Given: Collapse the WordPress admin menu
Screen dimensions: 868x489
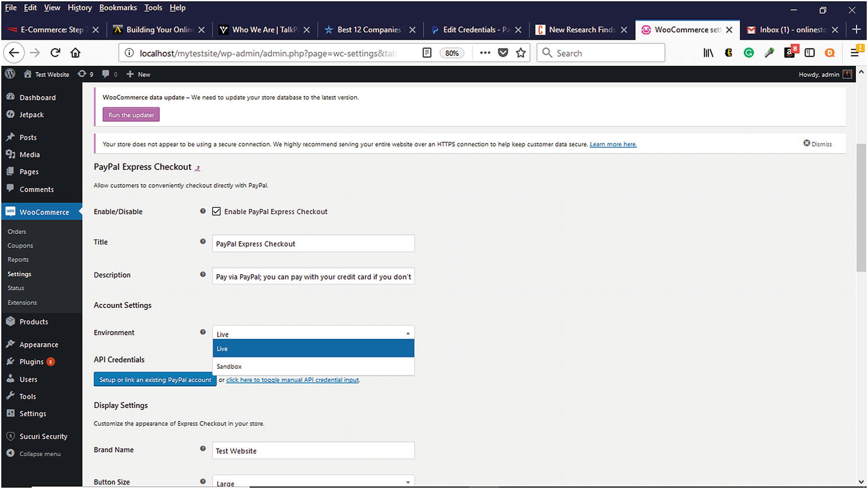Looking at the screenshot, I should (34, 453).
